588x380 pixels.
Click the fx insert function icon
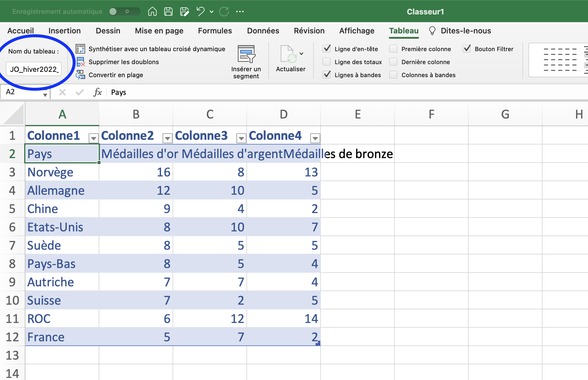[98, 92]
